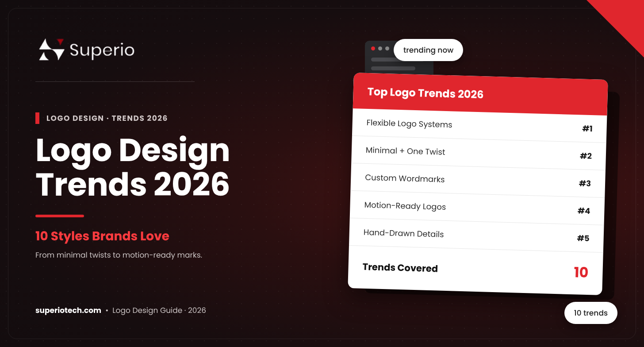Click the "10 trends" pill badge

click(x=590, y=313)
